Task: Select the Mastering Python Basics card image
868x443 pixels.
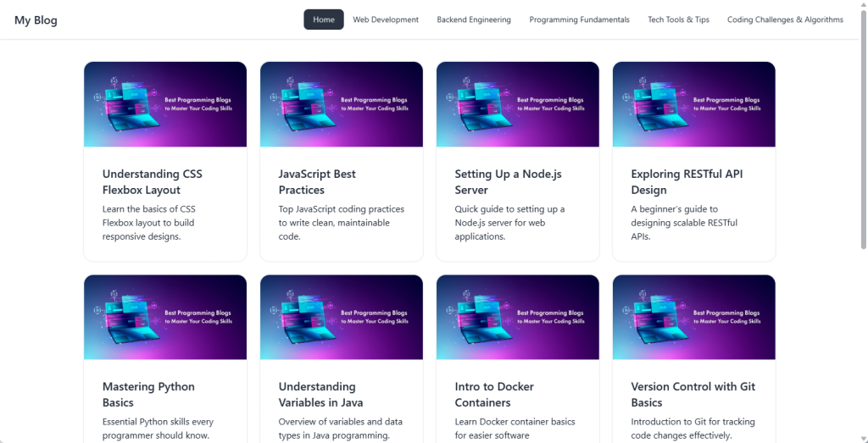Action: tap(165, 317)
